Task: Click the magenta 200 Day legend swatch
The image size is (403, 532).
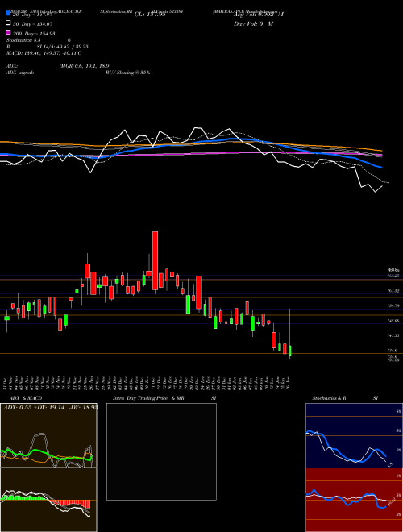Action: (9, 33)
